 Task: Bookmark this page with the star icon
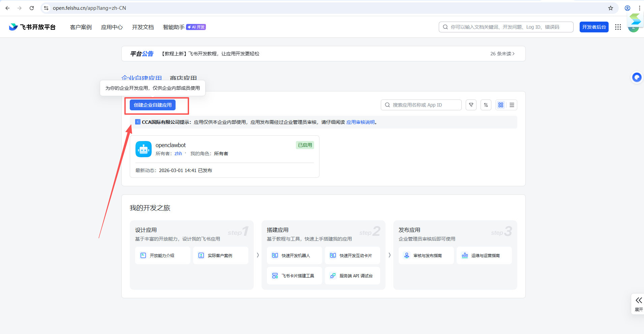(x=611, y=8)
